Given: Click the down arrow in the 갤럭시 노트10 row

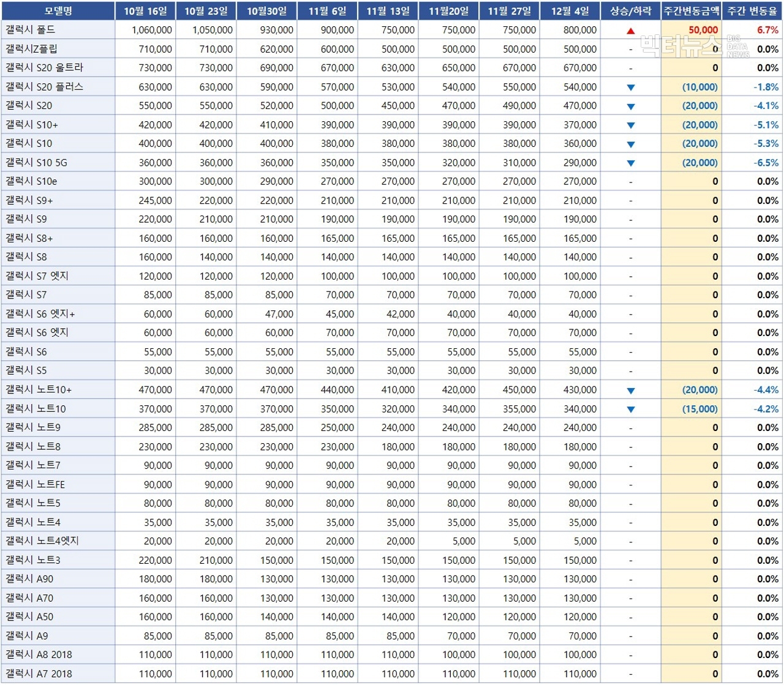Looking at the screenshot, I should pyautogui.click(x=631, y=410).
